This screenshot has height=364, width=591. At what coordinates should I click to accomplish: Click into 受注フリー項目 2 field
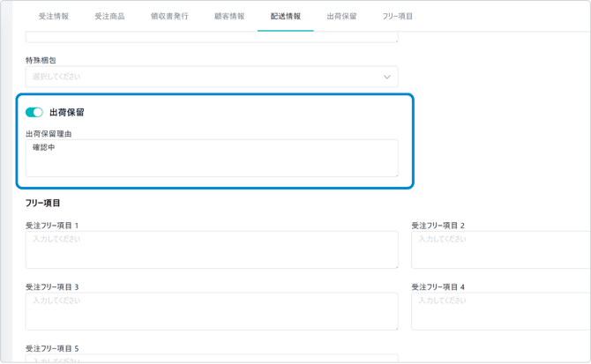point(500,250)
